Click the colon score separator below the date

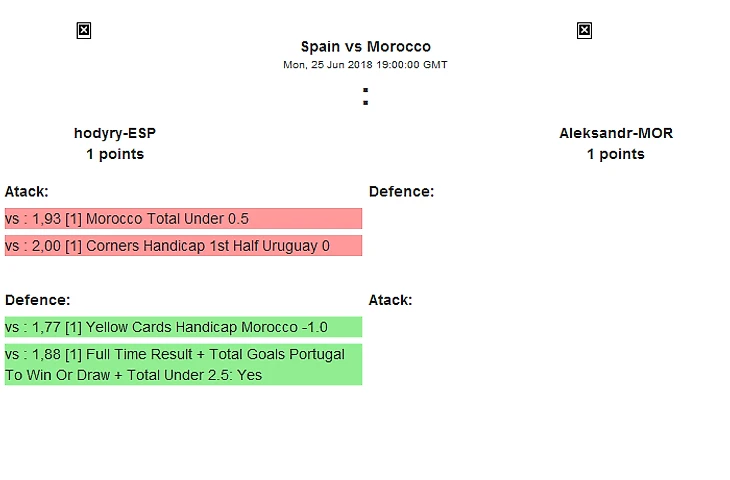[x=365, y=97]
